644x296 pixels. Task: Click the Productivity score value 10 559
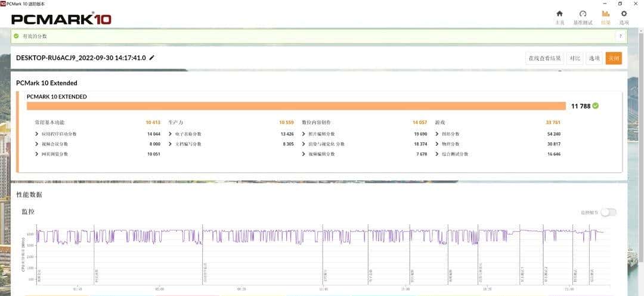[286, 122]
